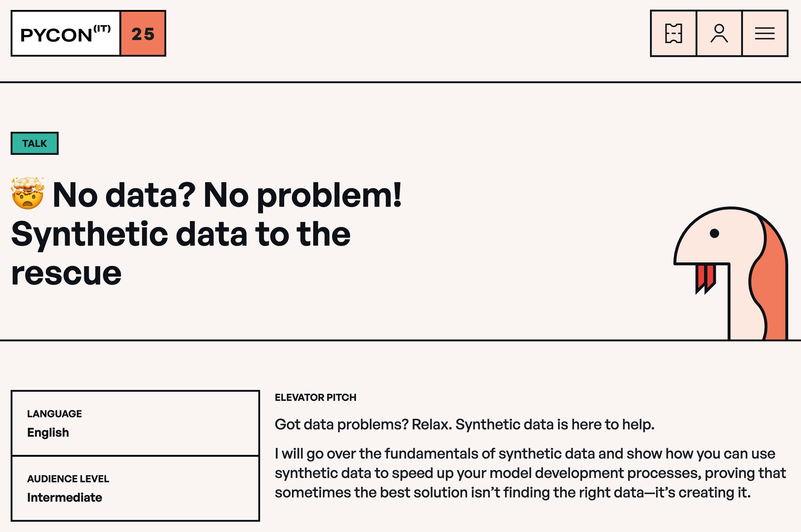
Task: Click the exploding head emoji
Action: point(27,193)
